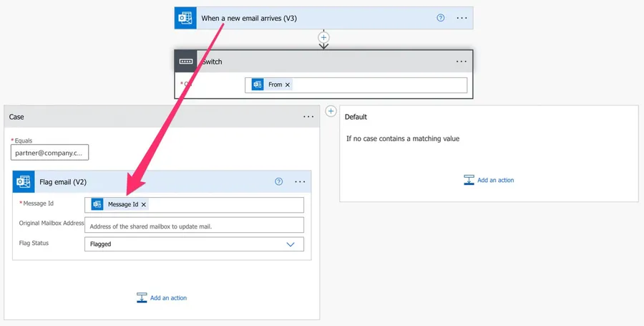This screenshot has width=644, height=326.
Task: Remove the Message Id token
Action: click(x=144, y=205)
